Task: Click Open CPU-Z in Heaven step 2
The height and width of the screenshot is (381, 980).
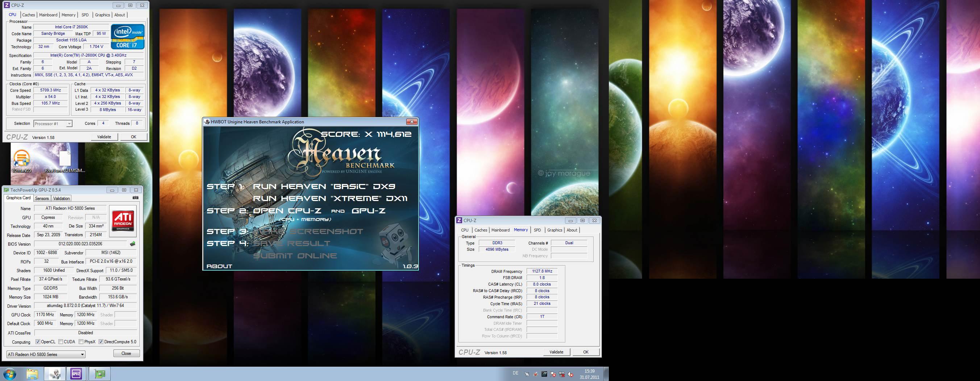Action: [287, 211]
